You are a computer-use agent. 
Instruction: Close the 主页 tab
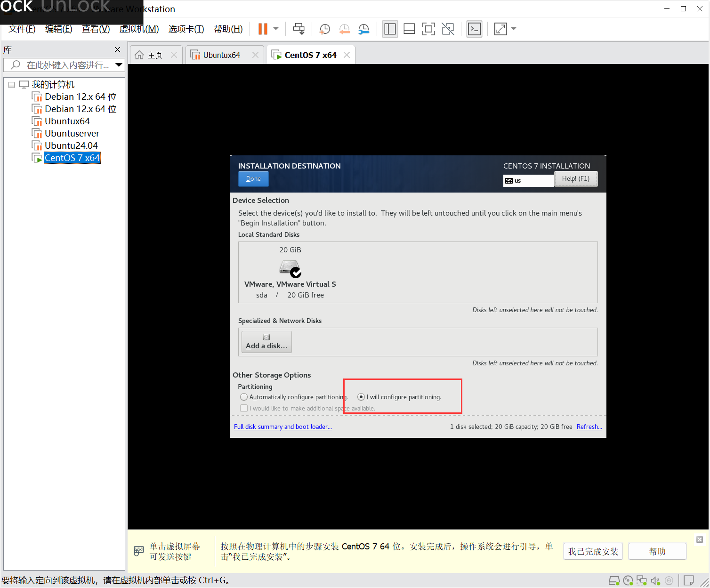click(x=174, y=55)
